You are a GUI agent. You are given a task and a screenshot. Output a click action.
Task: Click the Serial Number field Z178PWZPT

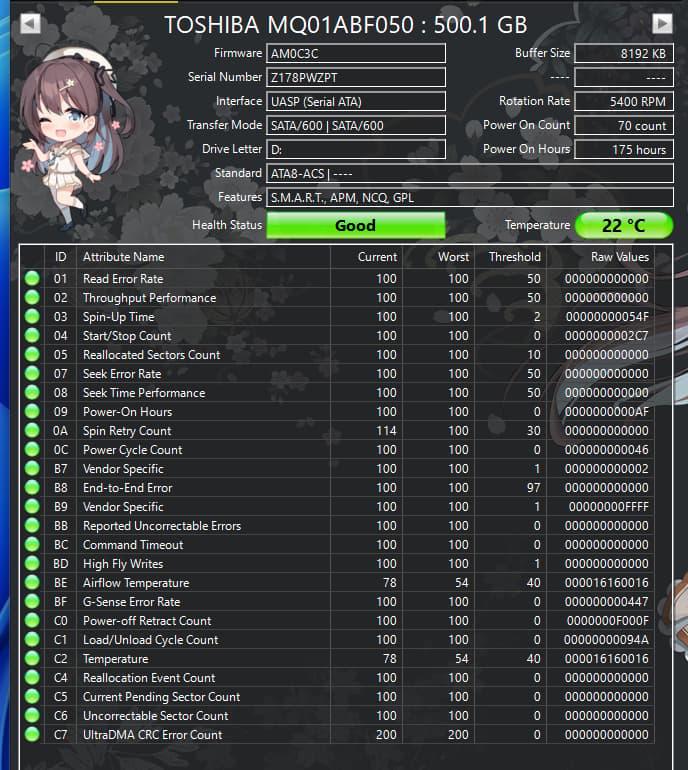(356, 78)
